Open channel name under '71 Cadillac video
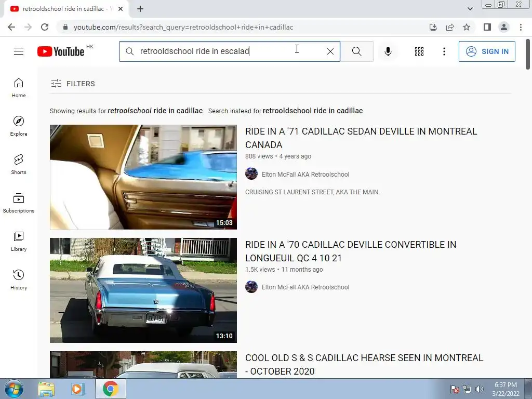The image size is (532, 399). (305, 175)
